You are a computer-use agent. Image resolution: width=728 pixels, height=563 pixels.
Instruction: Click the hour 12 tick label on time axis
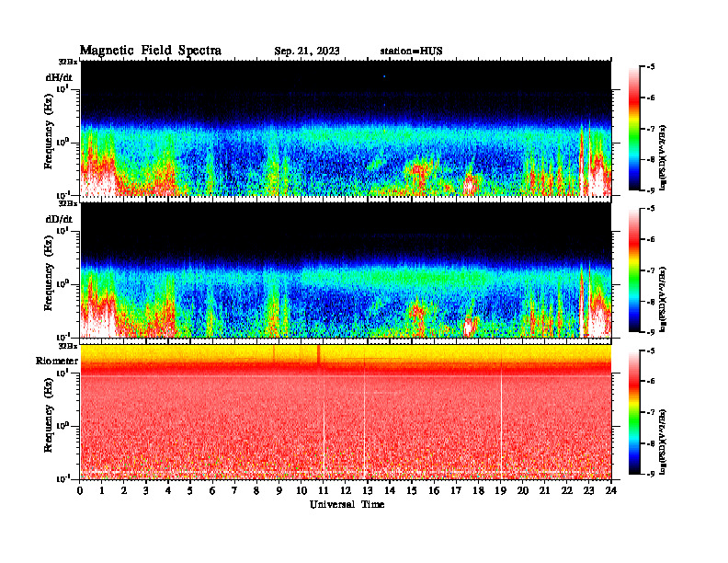pyautogui.click(x=346, y=490)
